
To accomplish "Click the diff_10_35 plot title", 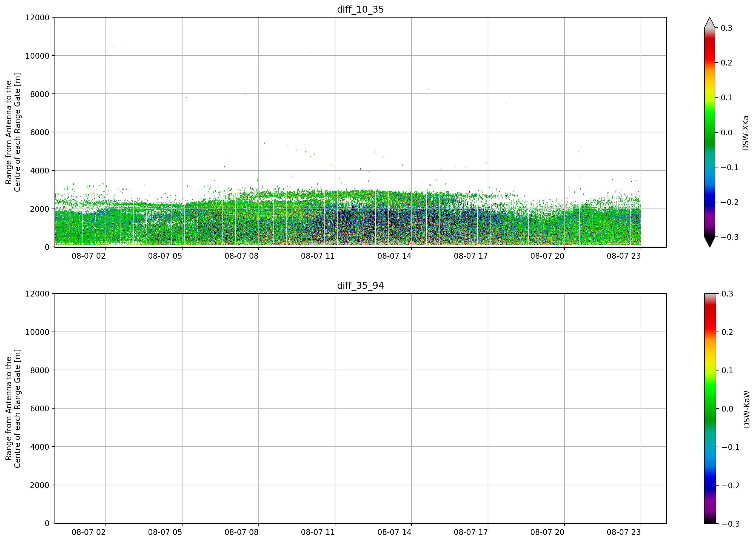I will tap(360, 9).
